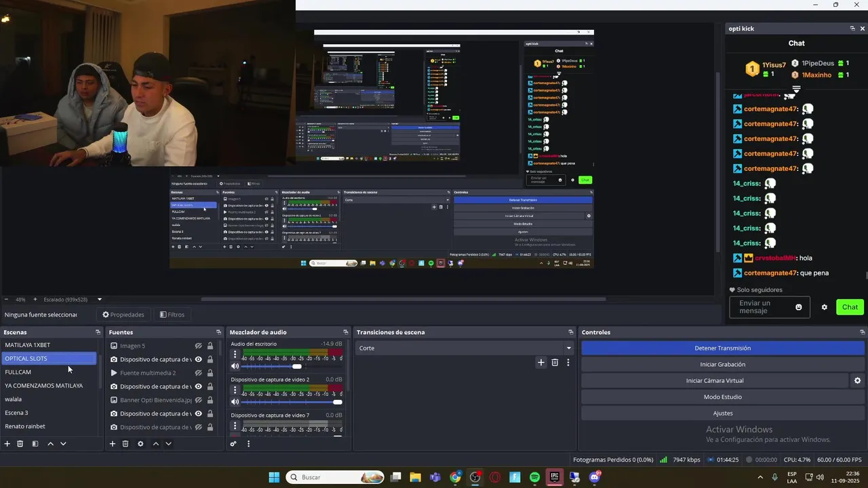Show the Banner Opti Bienvenida source
This screenshot has width=868, height=488.
point(199,400)
